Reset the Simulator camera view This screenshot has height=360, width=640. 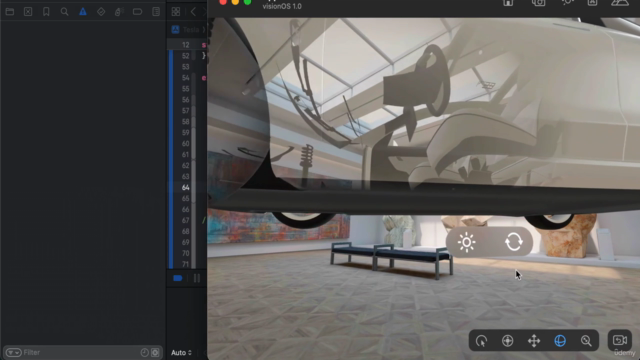[620, 340]
